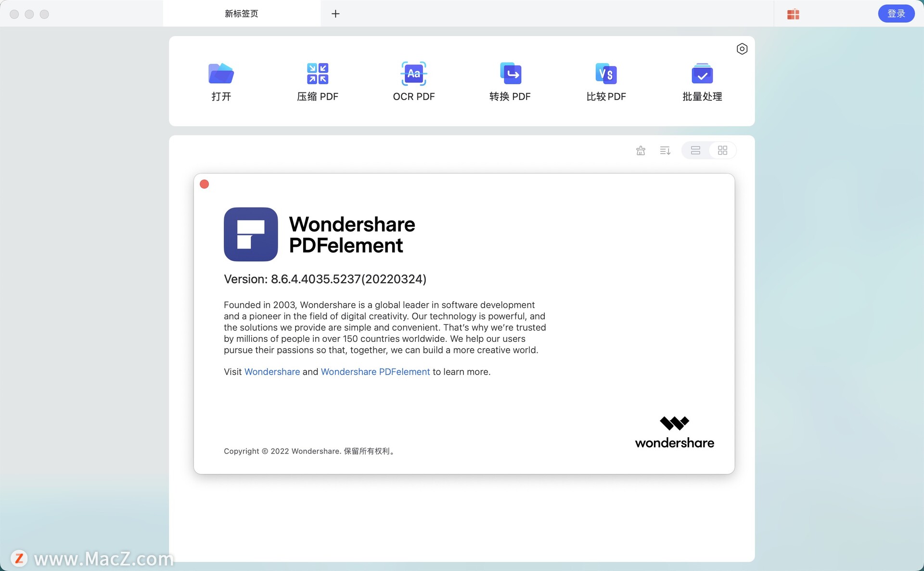Click the 登录 login button
The width and height of the screenshot is (924, 571).
pos(896,13)
